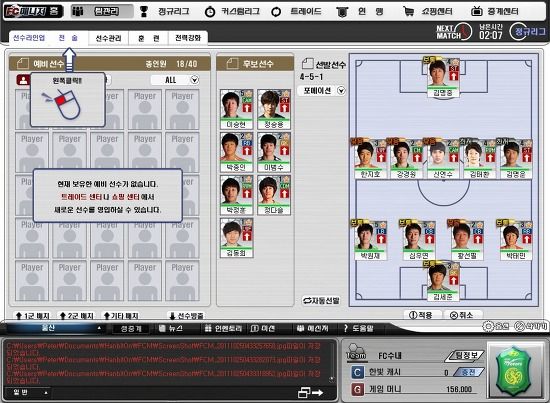The width and height of the screenshot is (550, 403).
Task: Select center back 황선필 player card
Action: click(x=467, y=240)
